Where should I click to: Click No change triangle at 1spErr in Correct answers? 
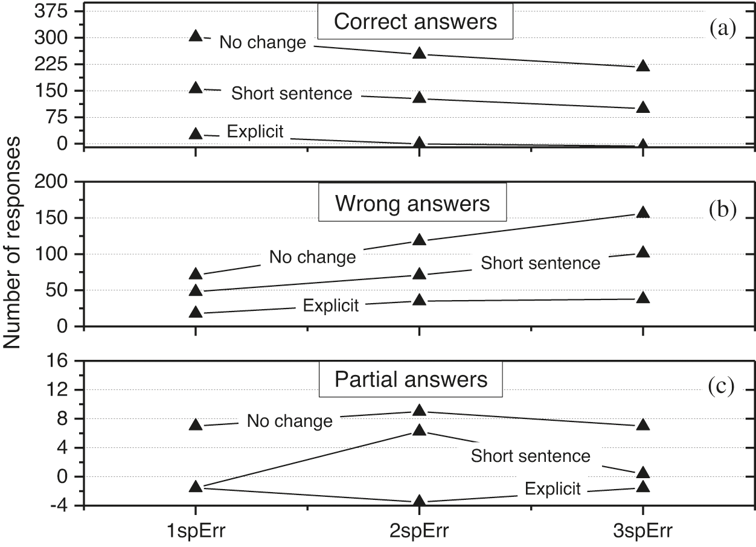click(196, 36)
